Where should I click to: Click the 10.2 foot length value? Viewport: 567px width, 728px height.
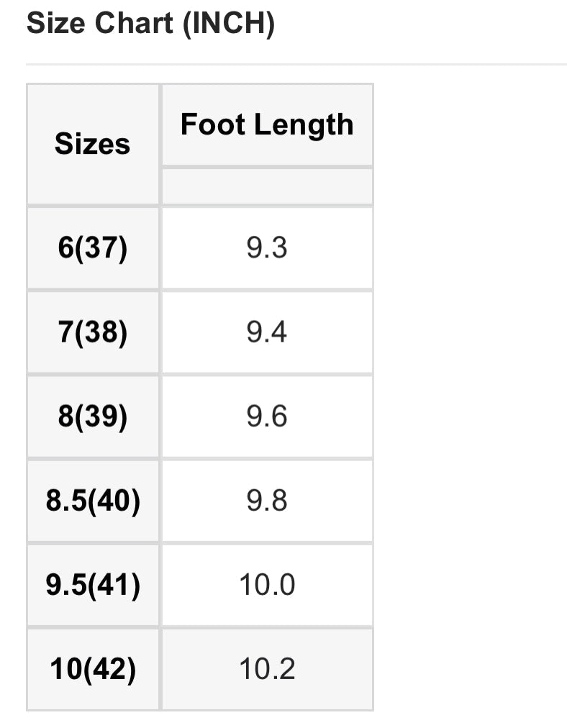click(267, 669)
